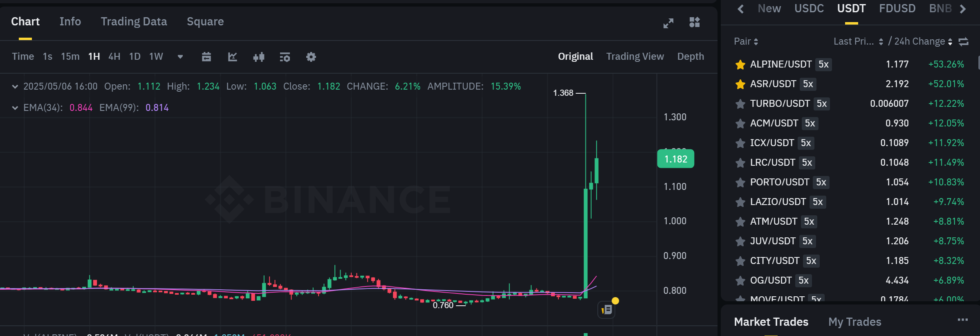Select the 1s interval
The height and width of the screenshot is (336, 980).
coord(47,56)
